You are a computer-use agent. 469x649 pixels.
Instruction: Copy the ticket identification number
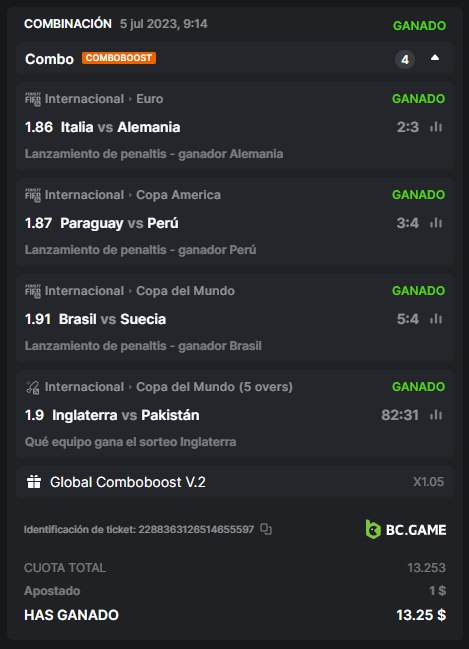[x=266, y=529]
